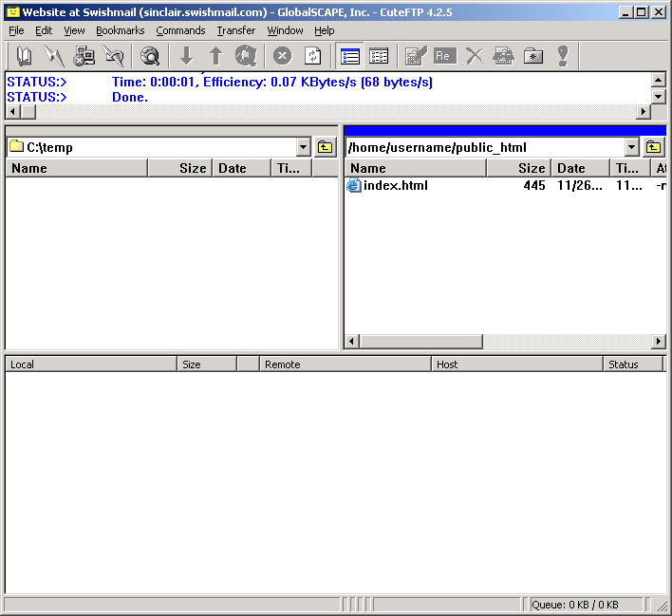Viewport: 672px width, 616px height.
Task: Click the Rename 'Re' toolbar icon
Action: [x=443, y=56]
